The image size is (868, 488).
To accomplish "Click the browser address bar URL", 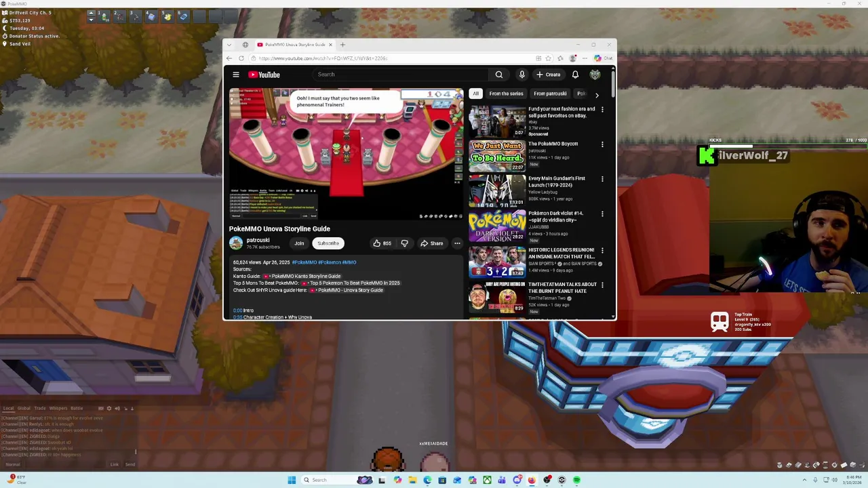I will coord(323,58).
